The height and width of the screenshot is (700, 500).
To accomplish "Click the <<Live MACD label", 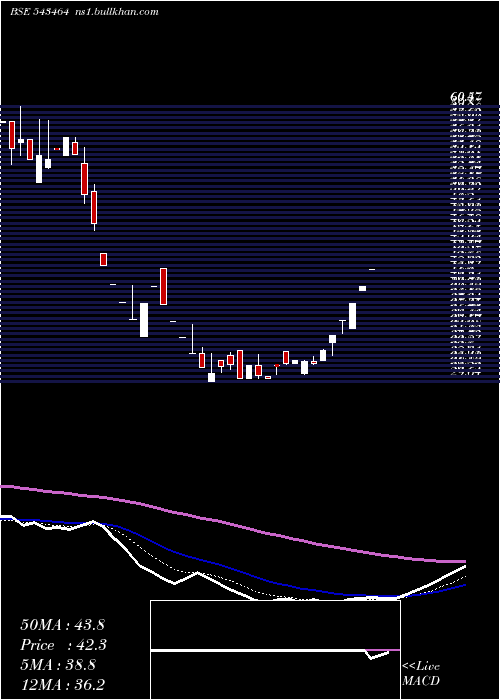I will (421, 674).
